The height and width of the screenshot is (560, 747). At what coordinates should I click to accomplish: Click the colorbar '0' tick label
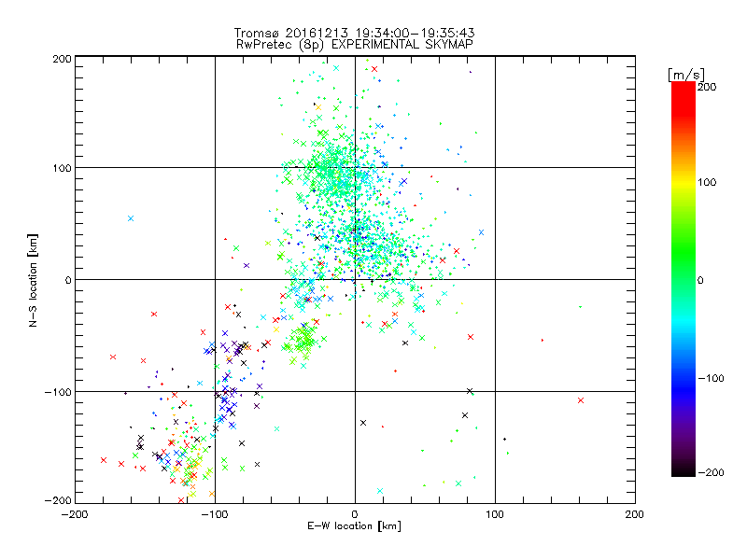[x=700, y=280]
